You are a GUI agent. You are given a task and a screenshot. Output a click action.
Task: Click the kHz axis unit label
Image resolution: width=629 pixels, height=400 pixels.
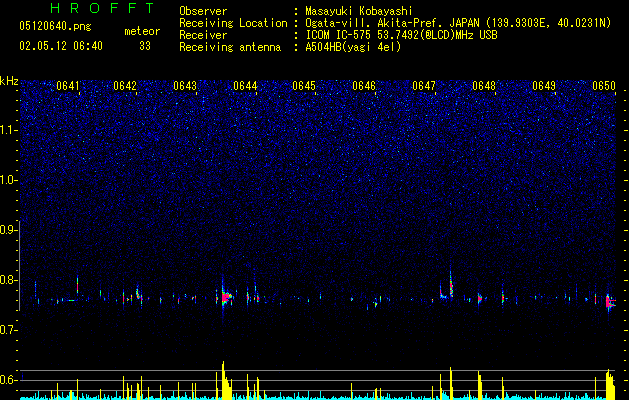point(9,81)
